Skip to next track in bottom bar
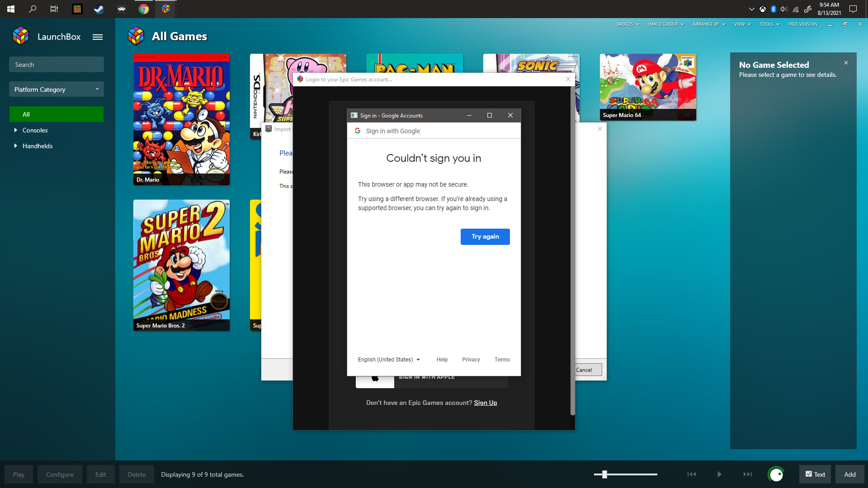 click(x=748, y=474)
